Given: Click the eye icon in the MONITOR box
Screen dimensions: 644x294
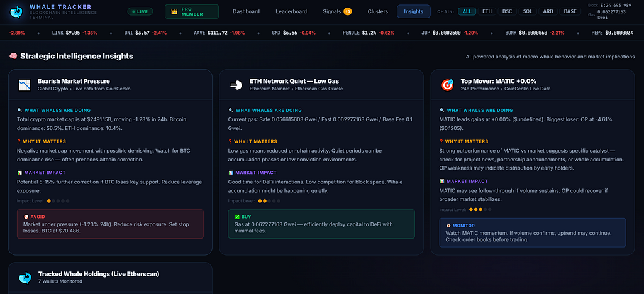Looking at the screenshot, I should 448,226.
